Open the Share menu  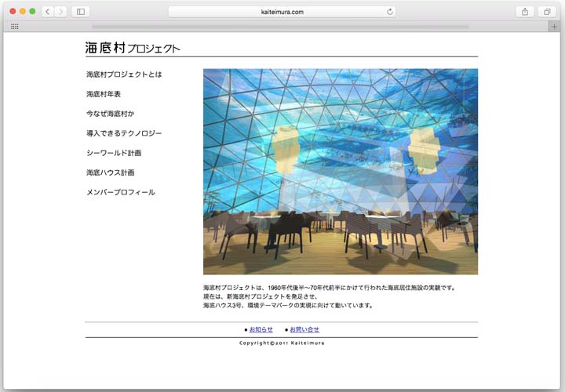click(x=524, y=12)
